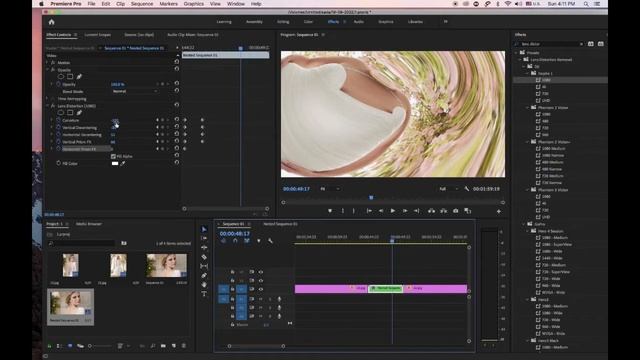Screen dimensions: 640x360
Task: Click the Export Frame camera icon
Action: (x=456, y=211)
